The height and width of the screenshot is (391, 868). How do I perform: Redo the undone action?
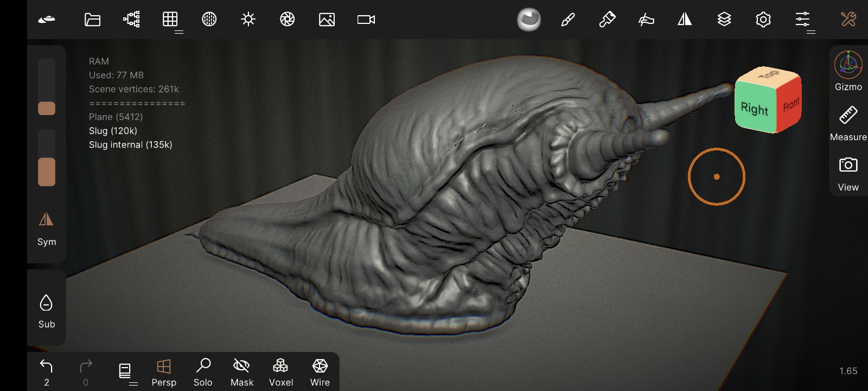[x=86, y=373]
